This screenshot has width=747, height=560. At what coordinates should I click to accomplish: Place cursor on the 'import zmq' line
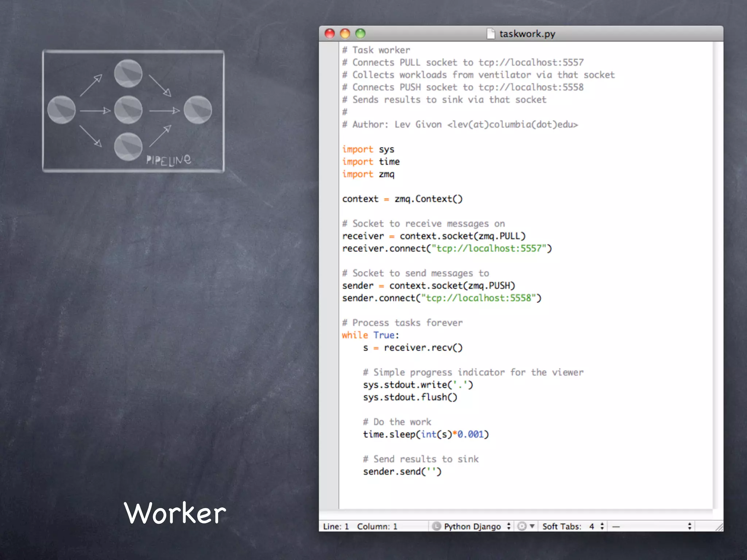tap(368, 174)
